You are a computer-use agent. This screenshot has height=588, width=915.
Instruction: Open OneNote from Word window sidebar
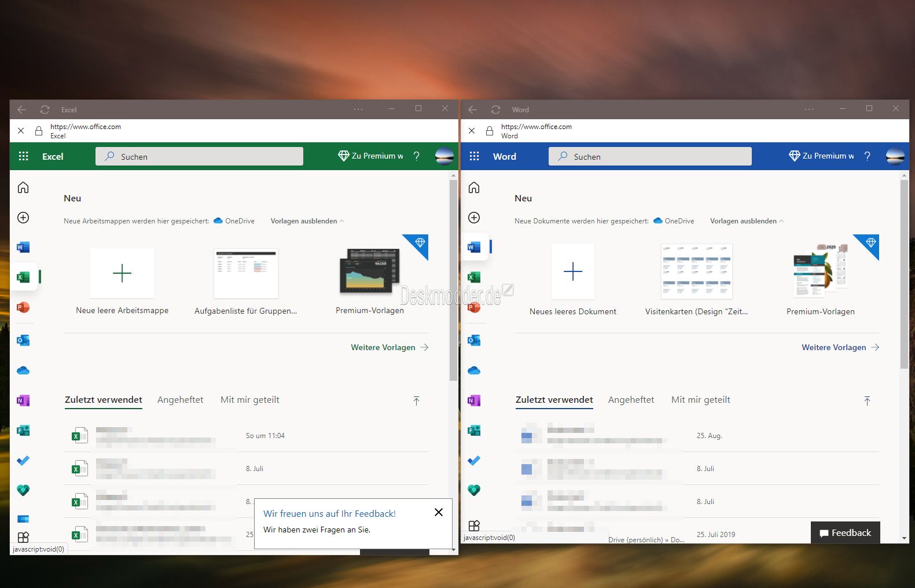(474, 400)
